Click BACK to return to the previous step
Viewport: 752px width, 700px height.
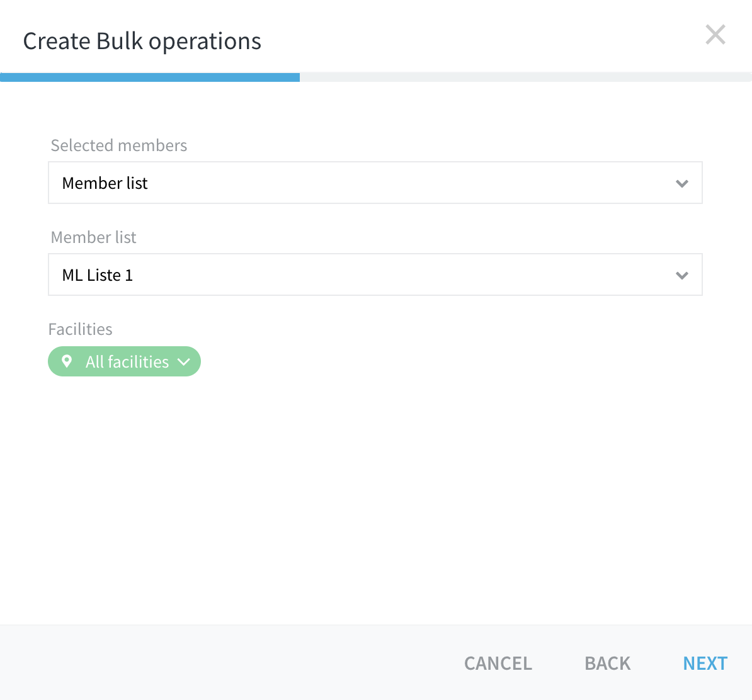click(607, 663)
